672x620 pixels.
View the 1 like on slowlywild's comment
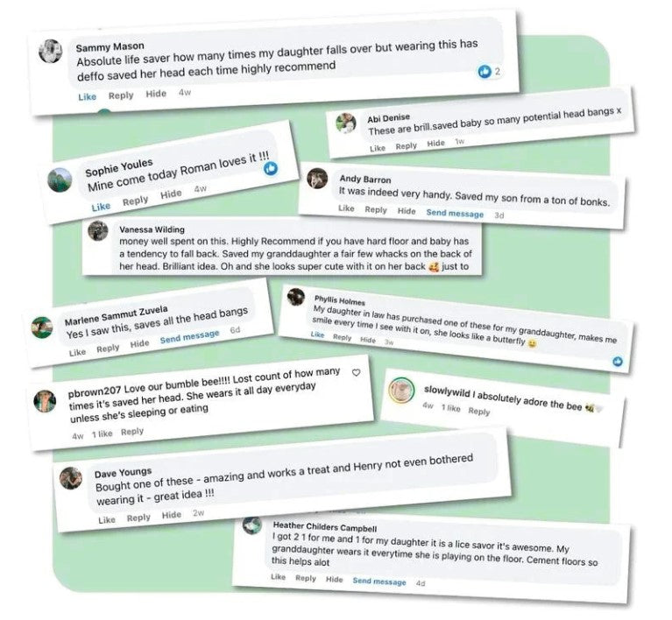pos(450,408)
